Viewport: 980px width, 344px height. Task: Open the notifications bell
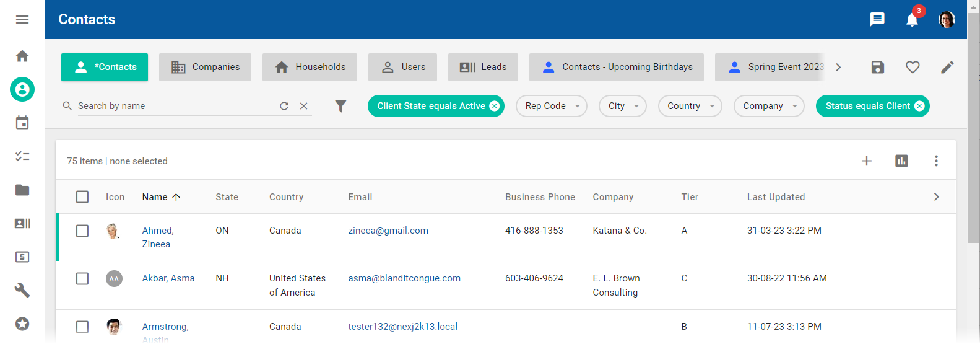tap(911, 20)
